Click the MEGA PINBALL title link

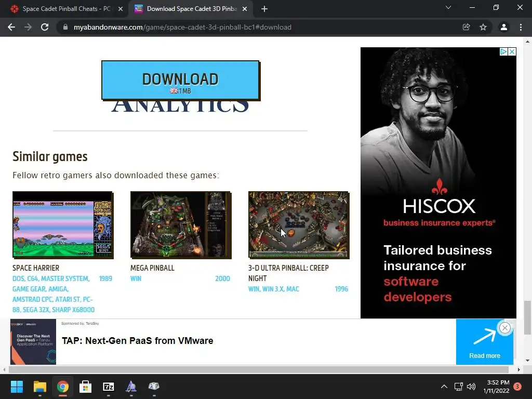pyautogui.click(x=152, y=268)
